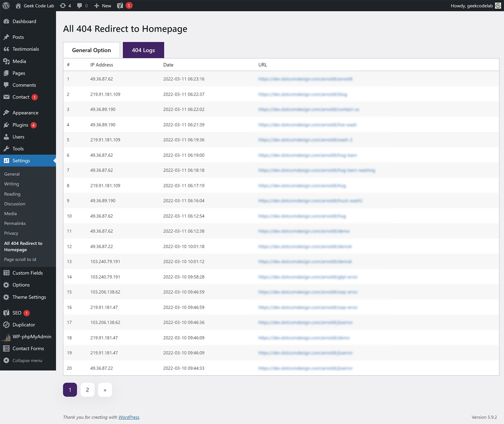Open SEO plugin icon with badge
Screen dimensions: 504x424
pyautogui.click(x=7, y=312)
